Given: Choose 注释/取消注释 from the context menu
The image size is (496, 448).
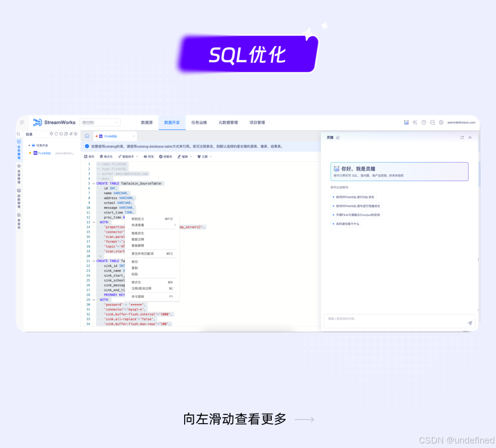Looking at the screenshot, I should pos(152,289).
